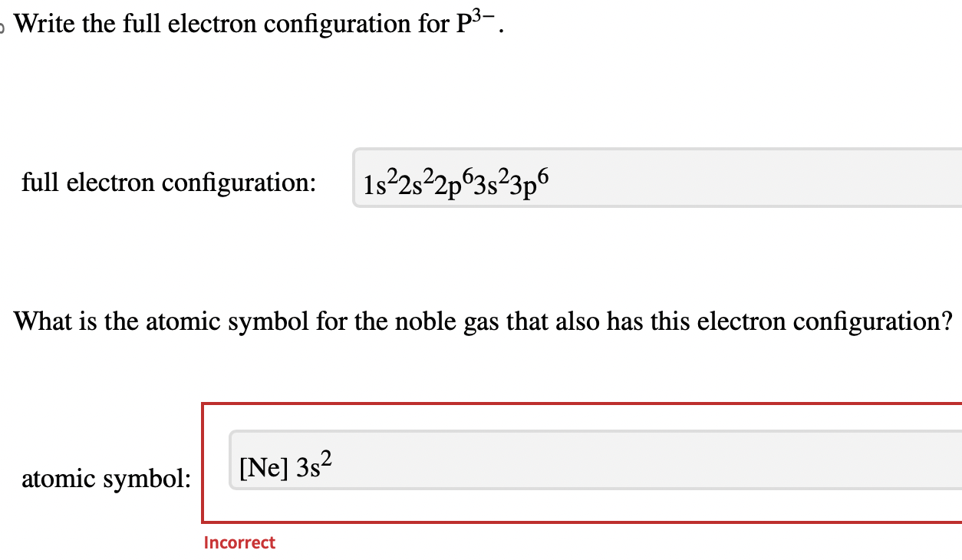Click inside the atomic symbol answer box

coord(537,460)
